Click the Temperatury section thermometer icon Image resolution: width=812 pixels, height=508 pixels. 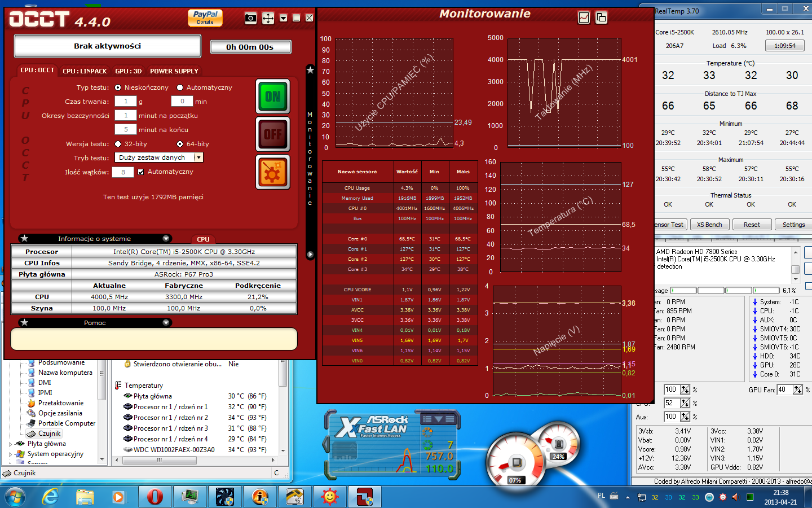[118, 386]
